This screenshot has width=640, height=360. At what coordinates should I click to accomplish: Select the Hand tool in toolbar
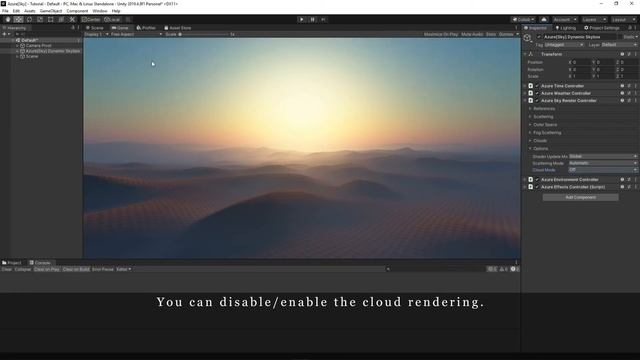8,20
